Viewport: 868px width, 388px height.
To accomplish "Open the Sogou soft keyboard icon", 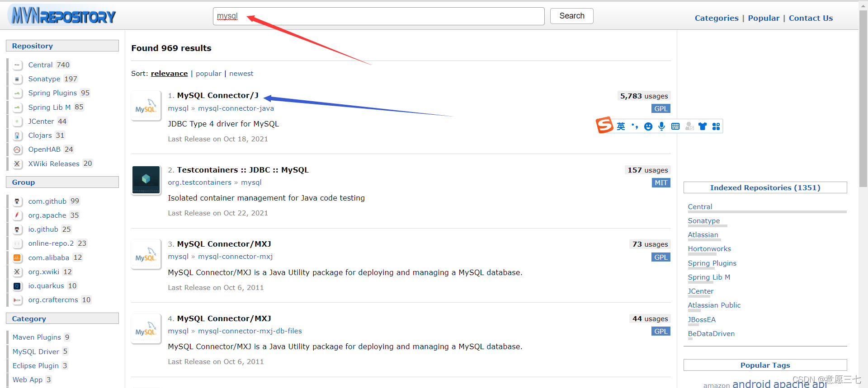I will 675,126.
